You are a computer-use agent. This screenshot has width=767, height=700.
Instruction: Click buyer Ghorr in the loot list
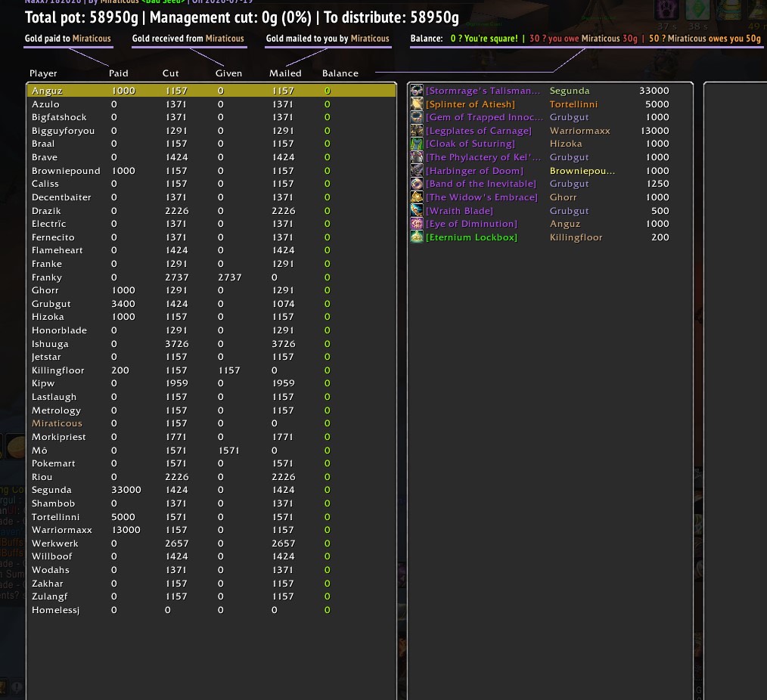(x=563, y=197)
